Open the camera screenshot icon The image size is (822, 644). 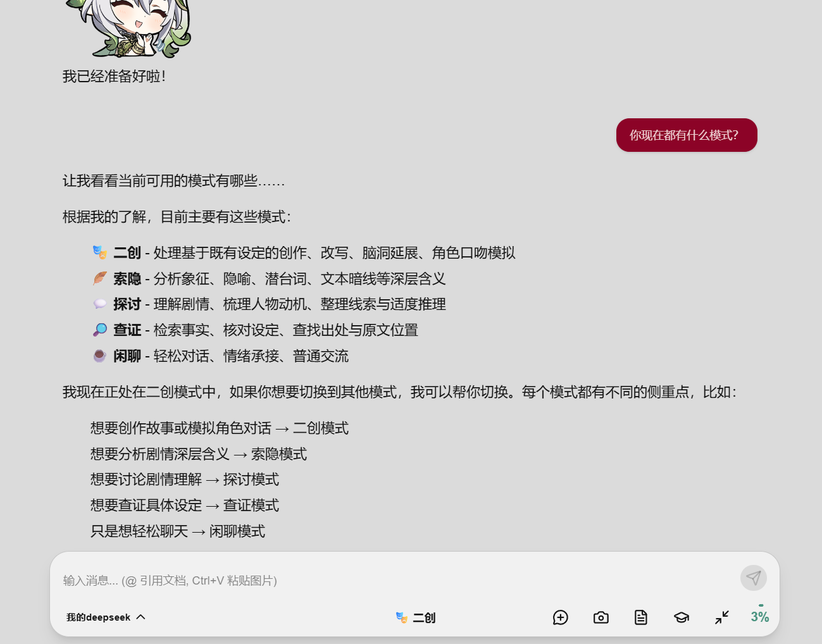[601, 617]
